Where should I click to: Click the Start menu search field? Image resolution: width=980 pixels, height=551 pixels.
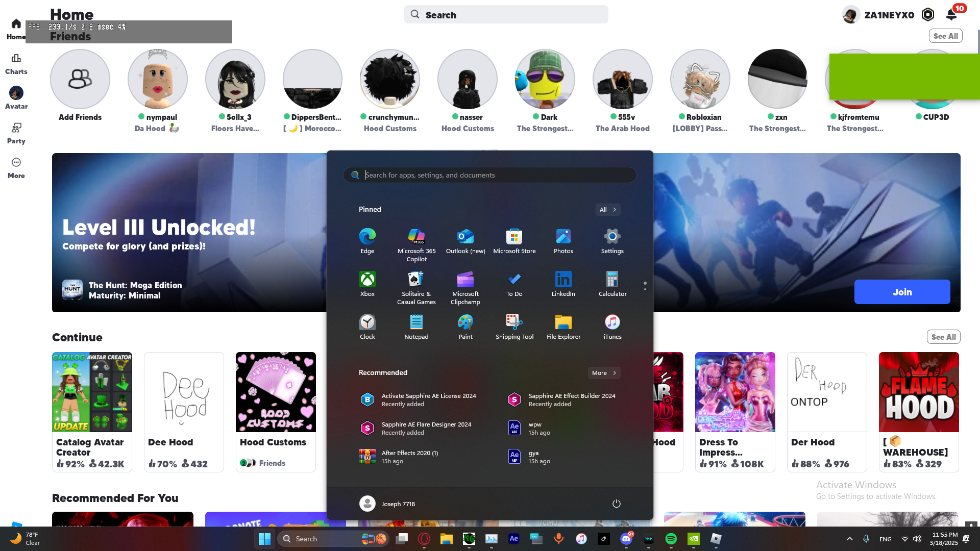[490, 175]
